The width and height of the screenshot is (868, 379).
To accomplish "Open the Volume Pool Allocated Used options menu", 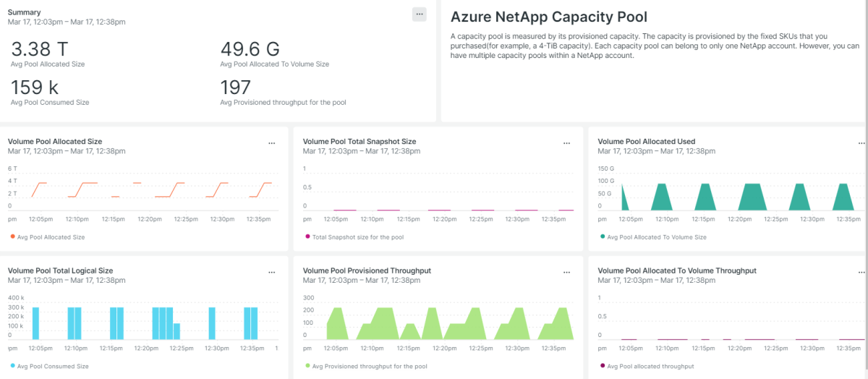I will tap(861, 143).
